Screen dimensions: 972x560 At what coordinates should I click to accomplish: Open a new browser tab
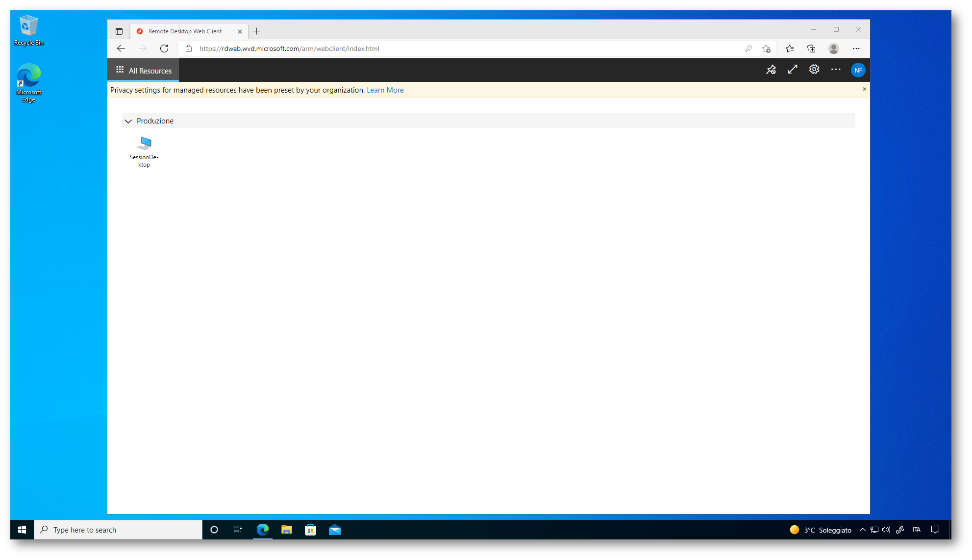(x=257, y=31)
